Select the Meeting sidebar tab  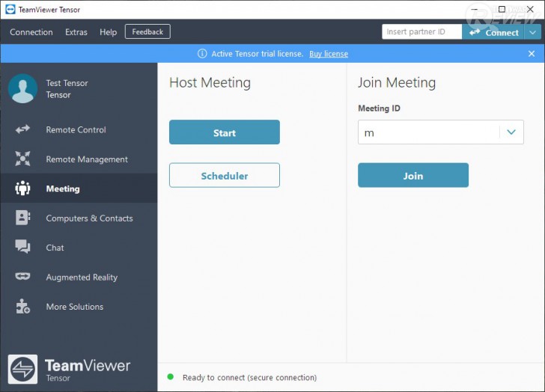pyautogui.click(x=79, y=189)
